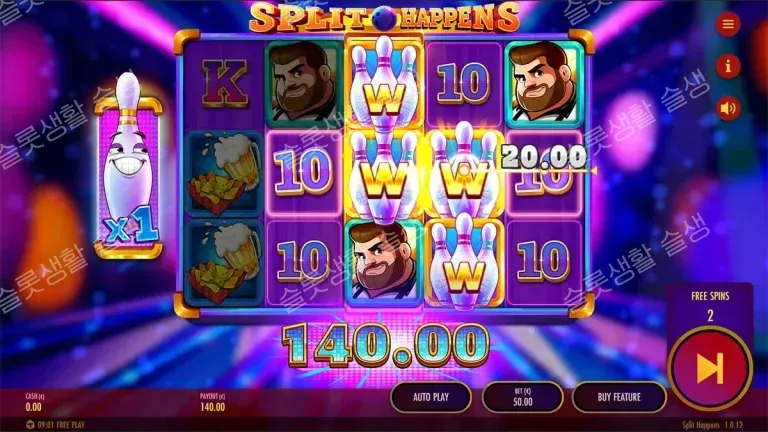
Task: Click the Split Happens title logo
Action: click(385, 19)
